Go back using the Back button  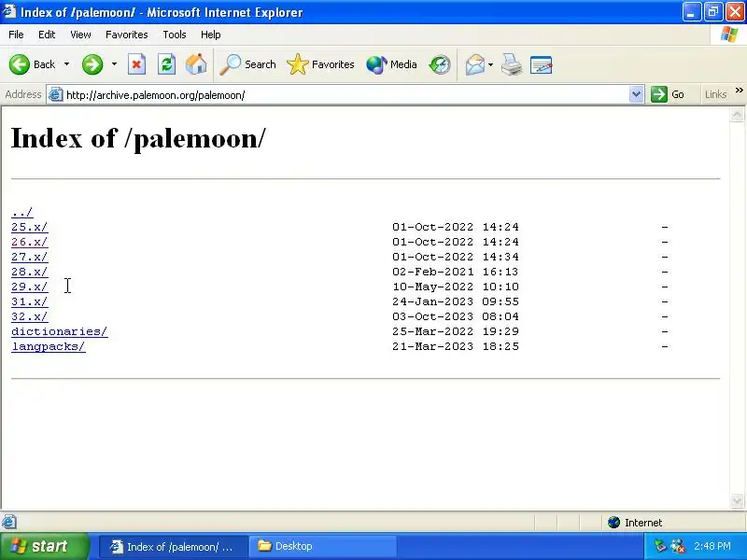[32, 64]
